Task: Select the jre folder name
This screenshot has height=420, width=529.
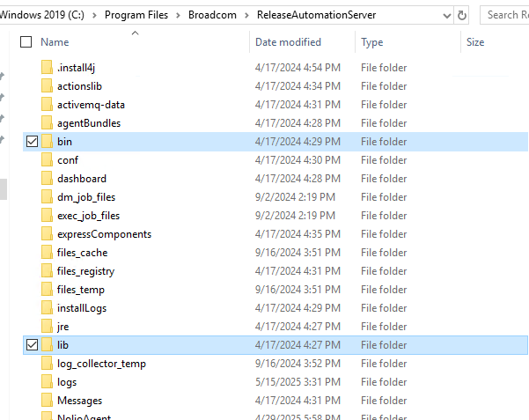Action: 62,327
